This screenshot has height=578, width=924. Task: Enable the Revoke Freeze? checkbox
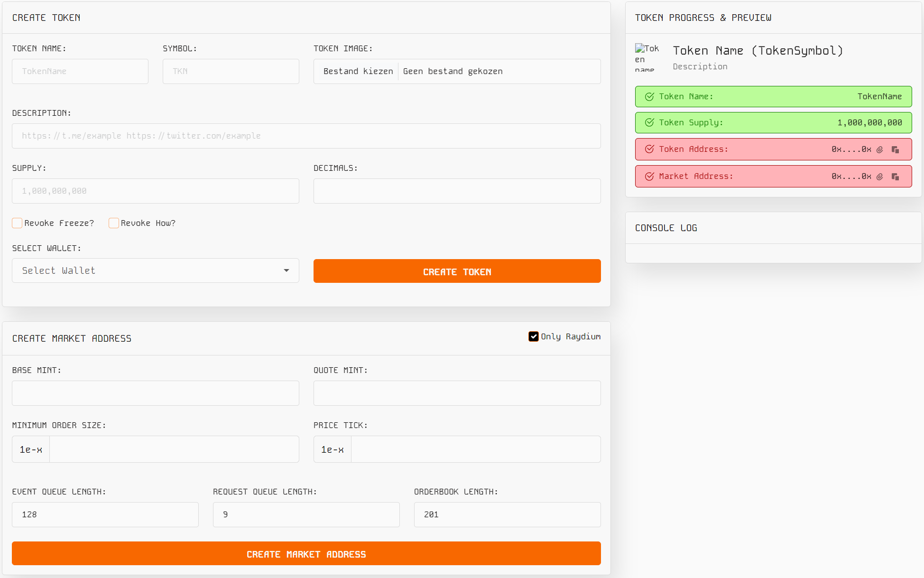pyautogui.click(x=17, y=223)
